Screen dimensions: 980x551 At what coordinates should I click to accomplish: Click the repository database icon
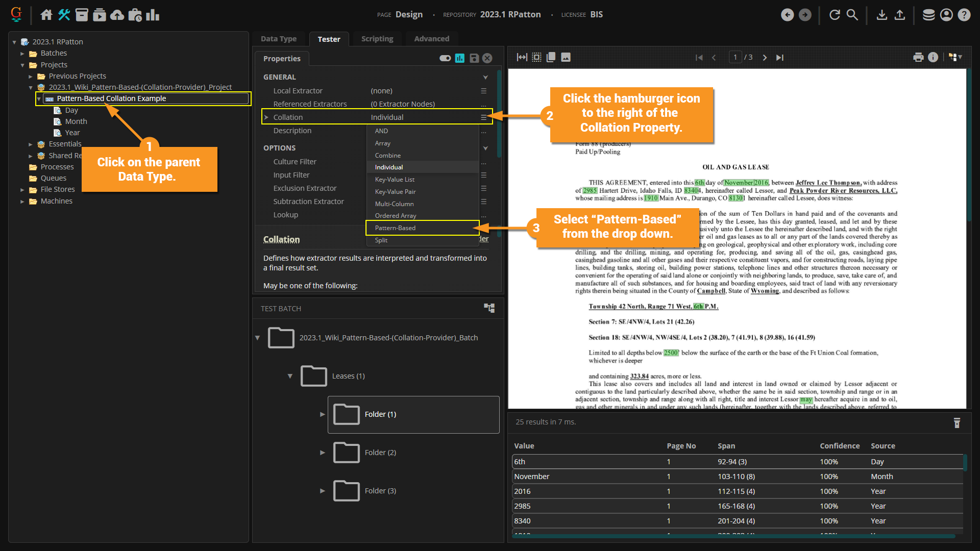pyautogui.click(x=928, y=15)
